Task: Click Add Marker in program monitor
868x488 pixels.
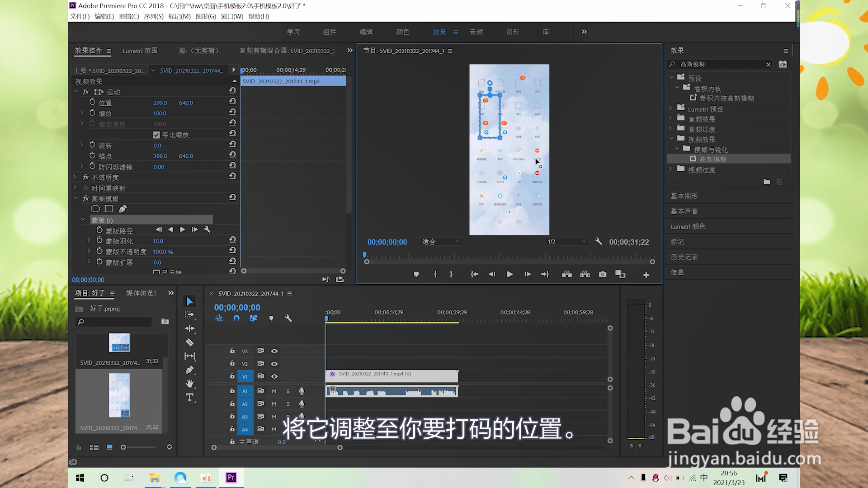Action: pos(416,274)
